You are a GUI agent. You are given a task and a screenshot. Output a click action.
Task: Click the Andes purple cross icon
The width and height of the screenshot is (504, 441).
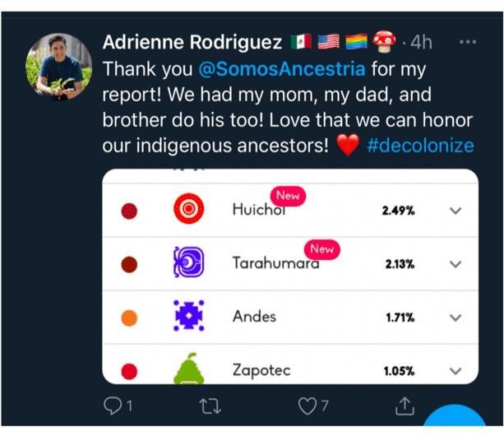(188, 316)
